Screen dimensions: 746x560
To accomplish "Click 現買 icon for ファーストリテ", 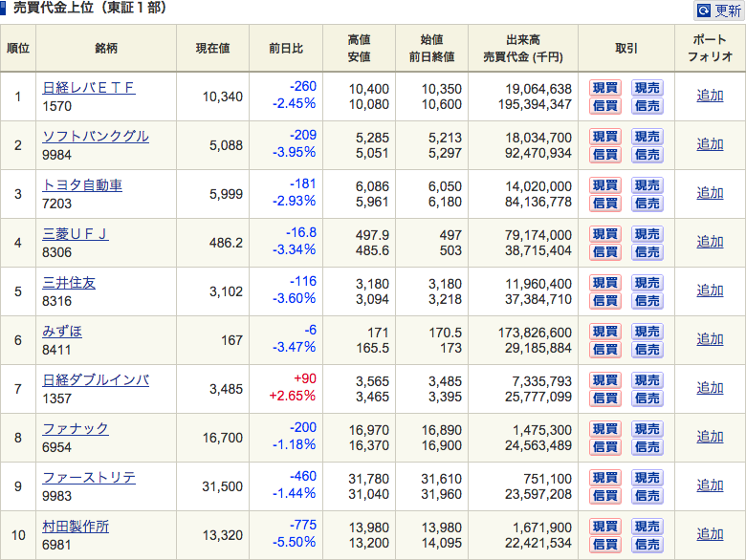I will pos(604,478).
